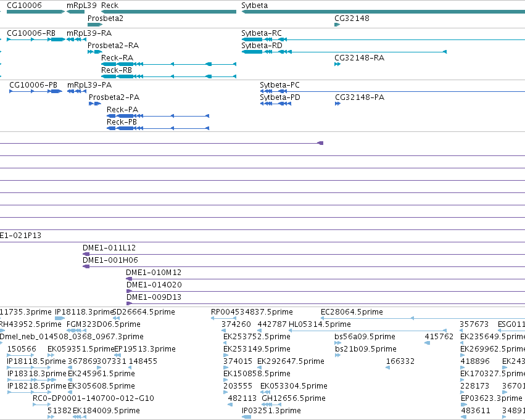Select the mRpL39 gene label
Viewport: 525px width, 420px height.
pos(81,6)
